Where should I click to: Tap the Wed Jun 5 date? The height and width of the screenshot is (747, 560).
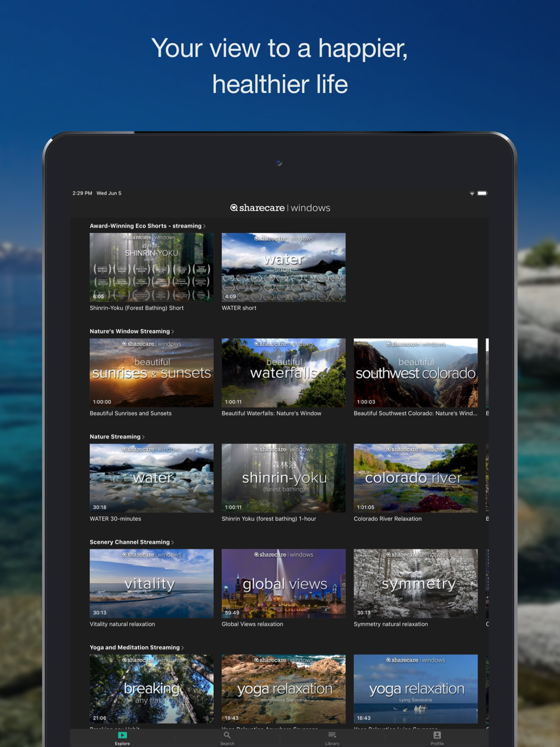(x=109, y=193)
